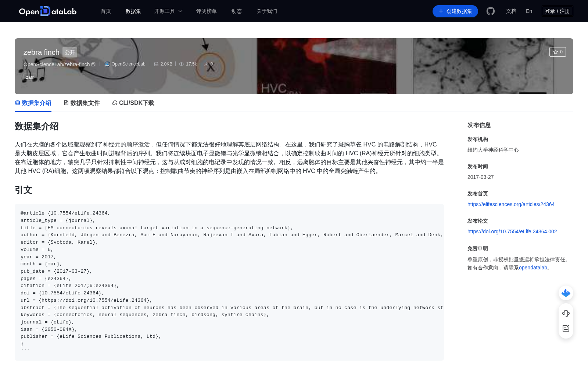
Task: Click 纽约大学神经科学中心 publisher text
Action: [493, 150]
